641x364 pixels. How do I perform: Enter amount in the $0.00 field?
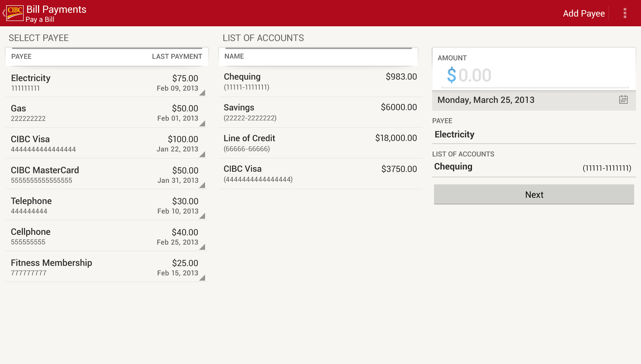pyautogui.click(x=534, y=76)
